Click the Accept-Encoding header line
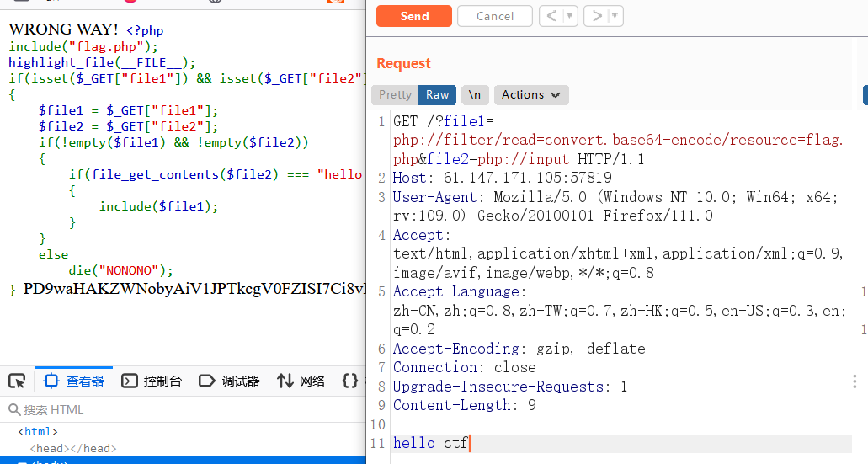 pyautogui.click(x=519, y=349)
